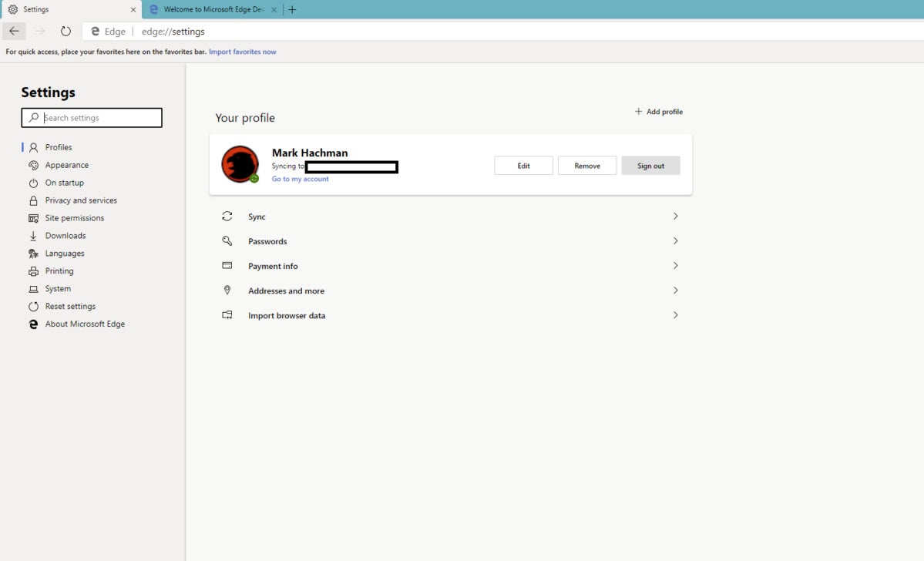Click the Privacy and services lock icon

coord(34,200)
